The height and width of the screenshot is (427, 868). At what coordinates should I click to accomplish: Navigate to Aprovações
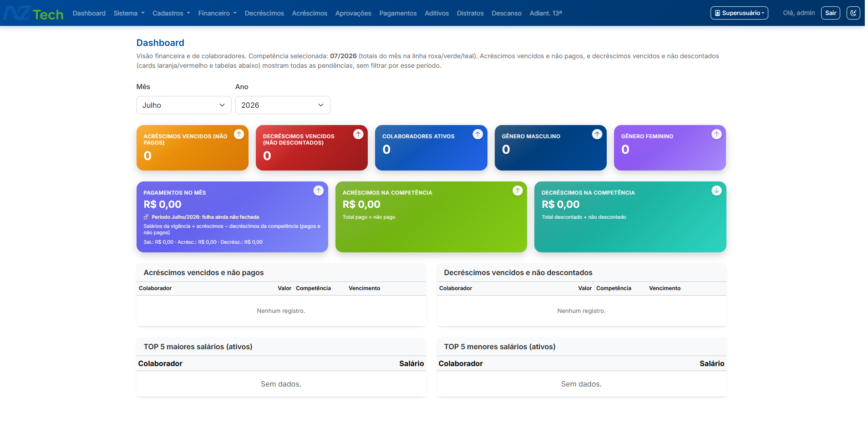point(353,13)
